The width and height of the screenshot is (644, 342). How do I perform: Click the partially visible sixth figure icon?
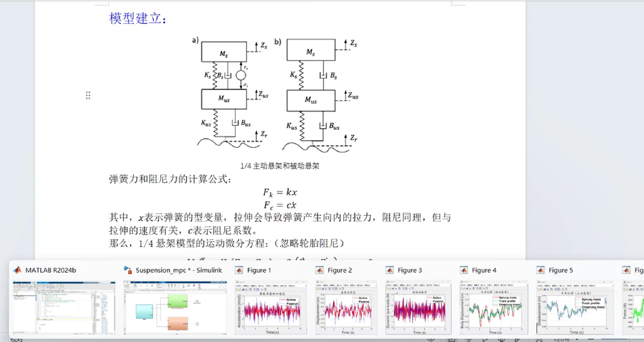coord(626,270)
